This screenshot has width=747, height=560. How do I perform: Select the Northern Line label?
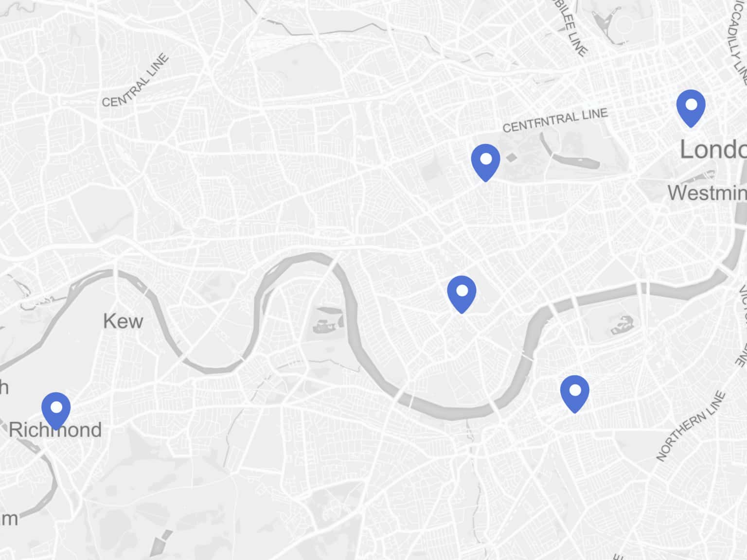click(690, 426)
